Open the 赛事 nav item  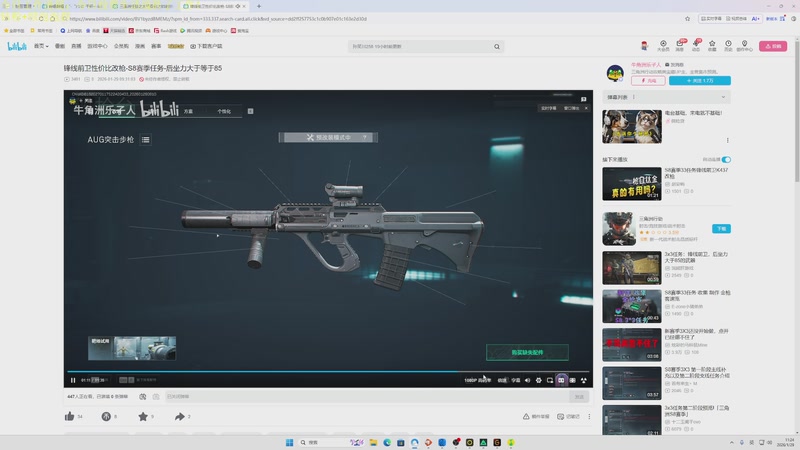pyautogui.click(x=156, y=46)
